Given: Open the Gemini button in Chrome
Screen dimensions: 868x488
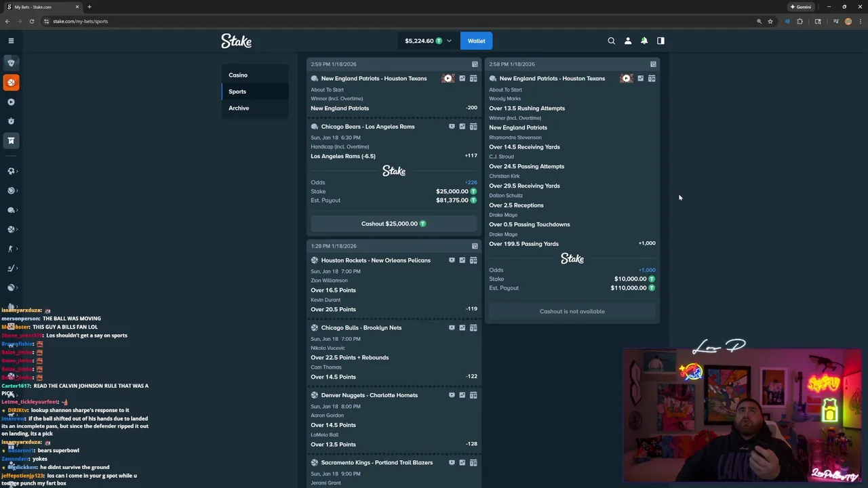Looking at the screenshot, I should click(x=801, y=7).
